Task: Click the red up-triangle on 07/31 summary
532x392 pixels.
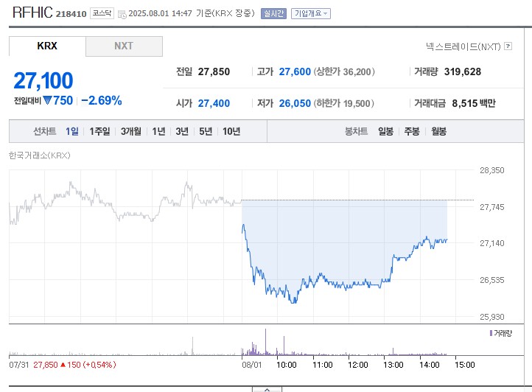Action: pos(64,364)
